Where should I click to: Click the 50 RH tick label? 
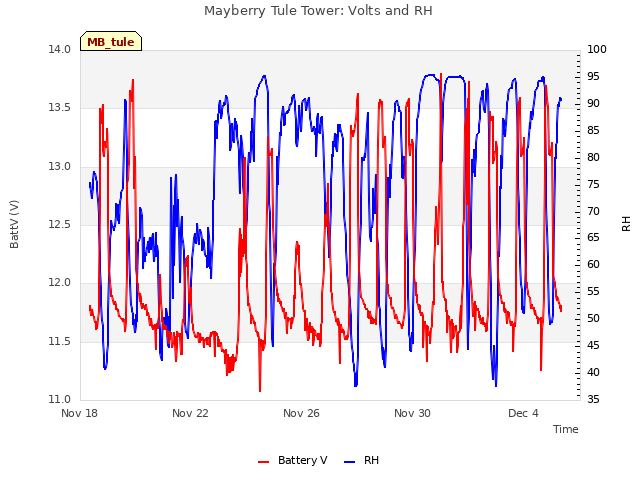[593, 318]
